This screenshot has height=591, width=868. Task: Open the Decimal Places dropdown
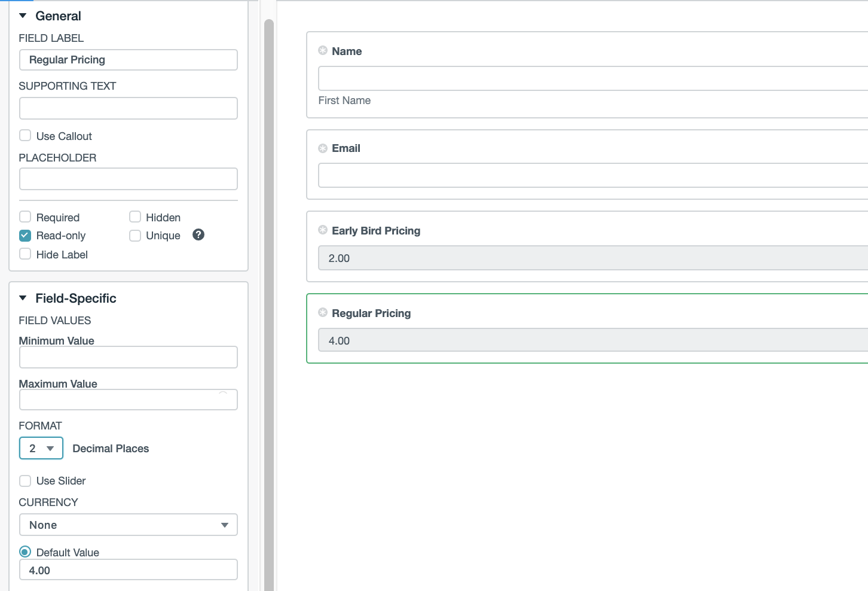click(41, 449)
